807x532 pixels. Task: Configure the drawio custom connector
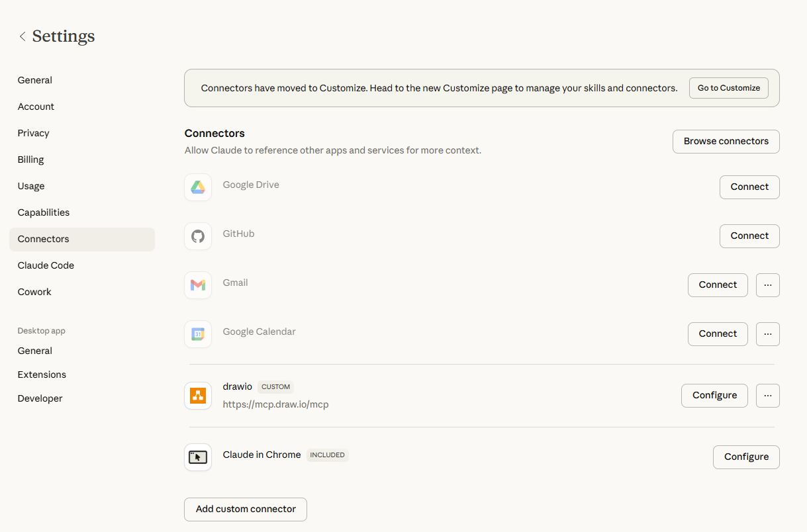[x=714, y=396]
